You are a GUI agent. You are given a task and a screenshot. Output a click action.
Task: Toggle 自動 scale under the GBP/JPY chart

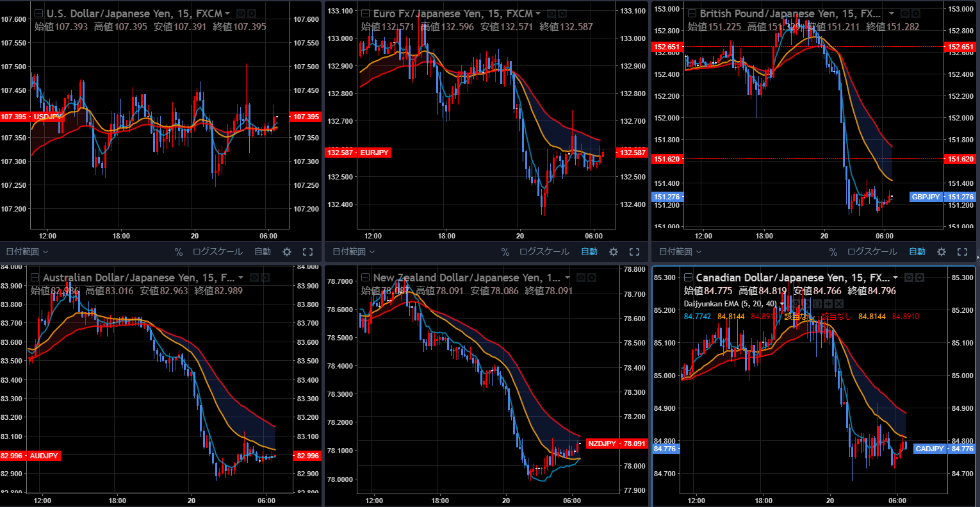pyautogui.click(x=917, y=252)
